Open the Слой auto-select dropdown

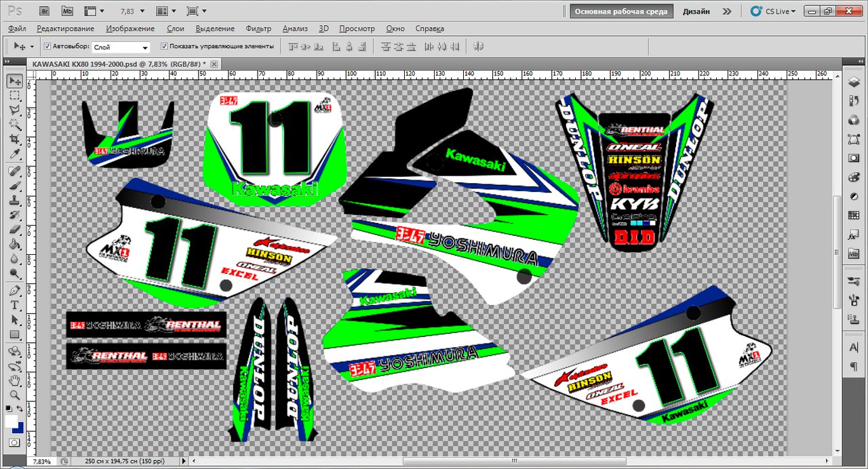(121, 47)
